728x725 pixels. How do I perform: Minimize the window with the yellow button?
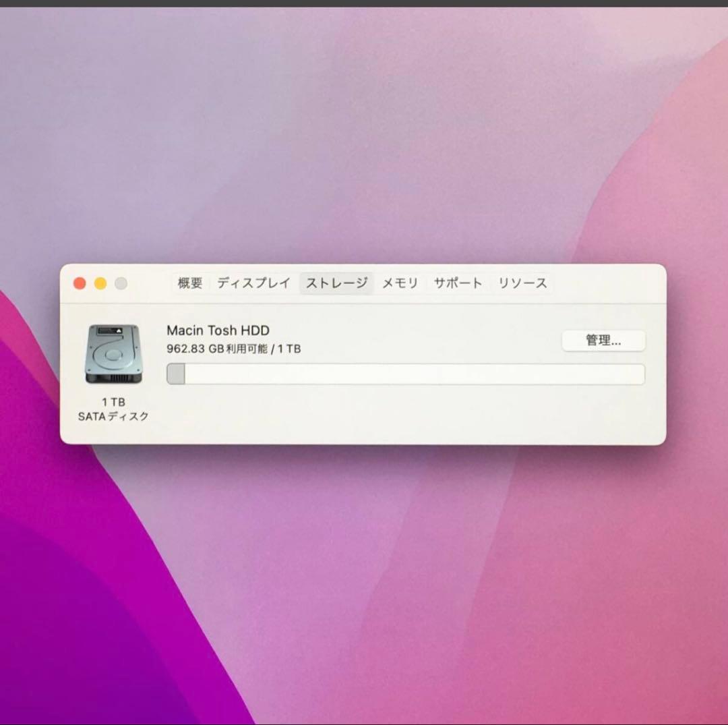tap(99, 283)
